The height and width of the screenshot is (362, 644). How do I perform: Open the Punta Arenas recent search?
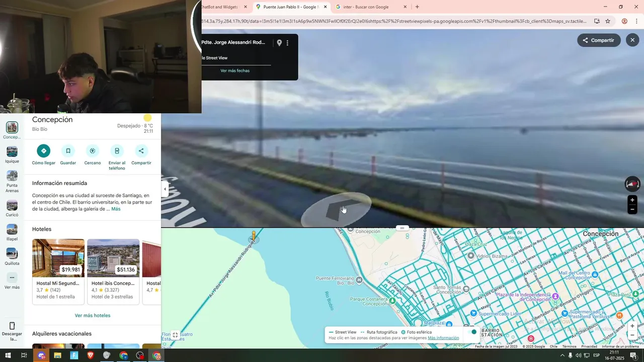12,175
